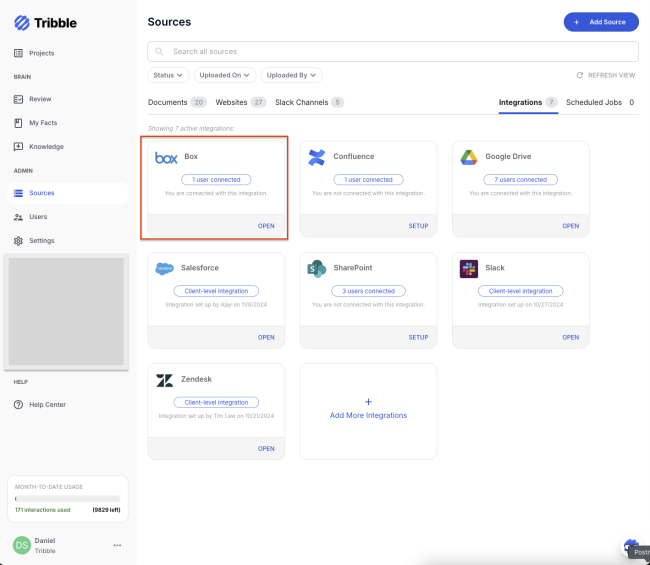This screenshot has width=650, height=565.
Task: Expand the Uploaded On filter dropdown
Action: click(x=224, y=75)
